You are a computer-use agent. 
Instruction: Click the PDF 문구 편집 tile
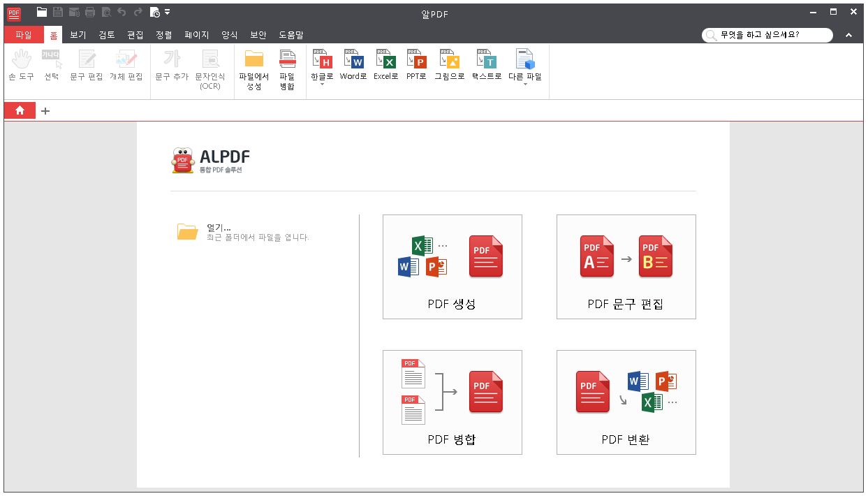click(626, 267)
